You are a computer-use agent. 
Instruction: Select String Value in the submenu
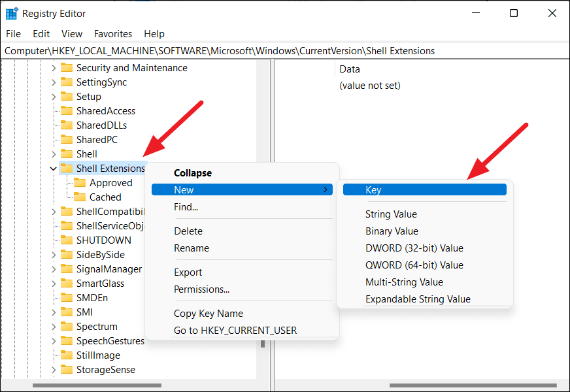tap(425, 214)
